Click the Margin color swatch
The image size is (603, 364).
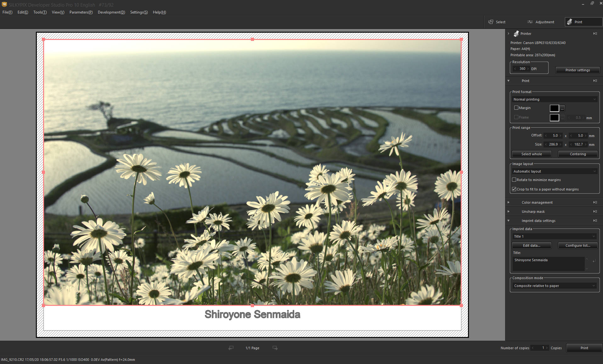click(x=554, y=108)
